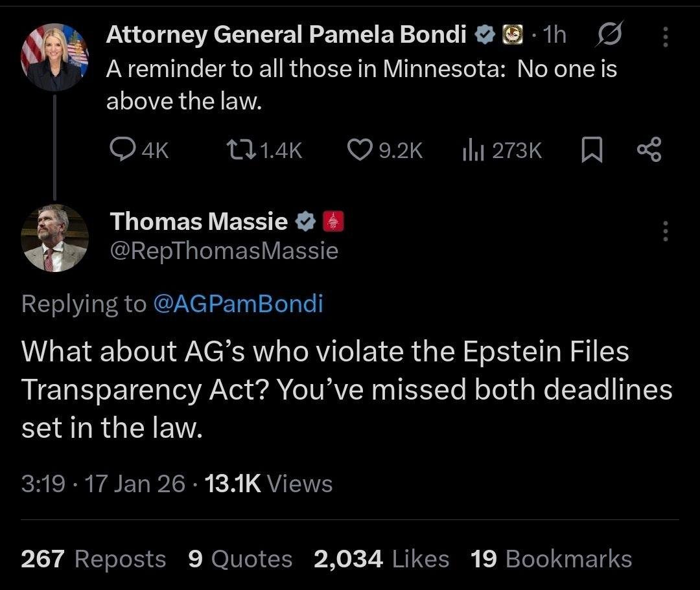Open Pamela Bondi's profile picture
This screenshot has height=590, width=700.
(x=54, y=57)
